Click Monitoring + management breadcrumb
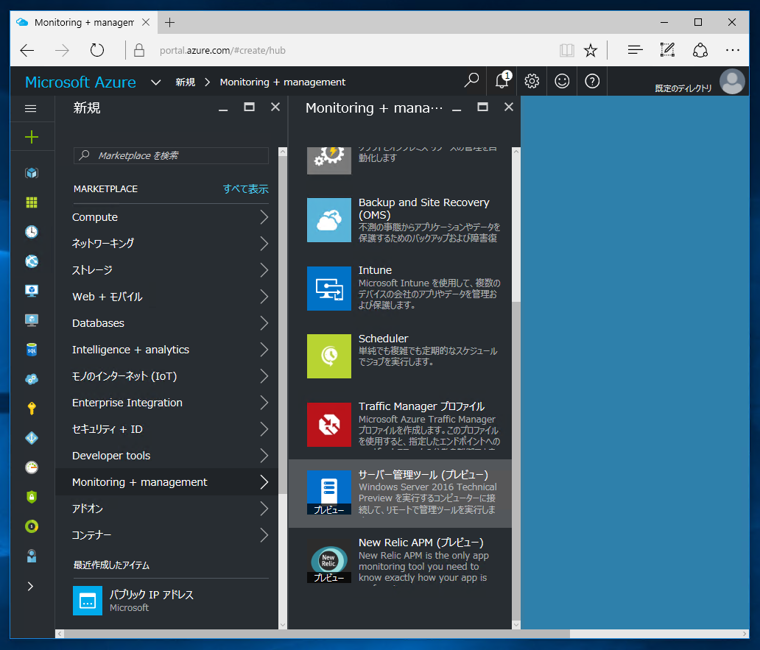Screen dimensions: 760x650 point(283,82)
